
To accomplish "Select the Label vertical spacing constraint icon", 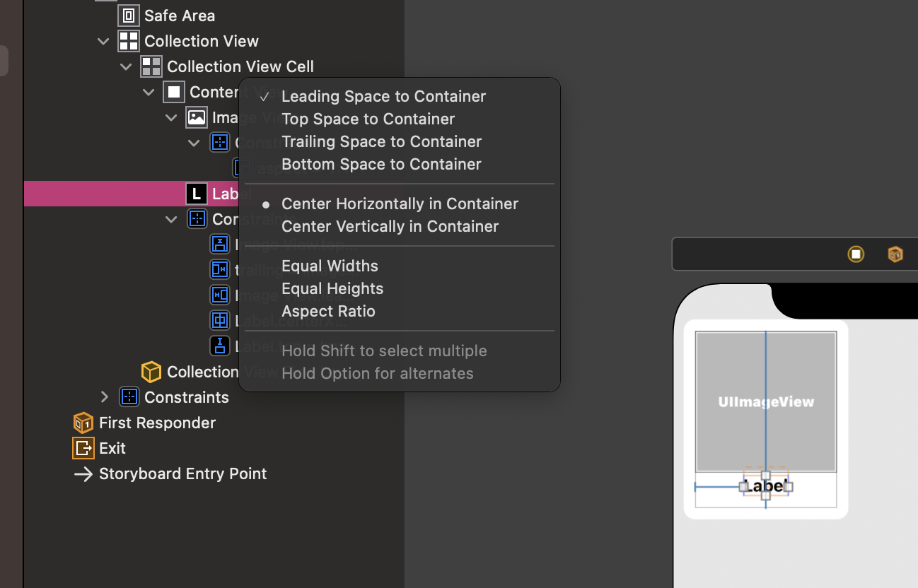I will pyautogui.click(x=220, y=346).
